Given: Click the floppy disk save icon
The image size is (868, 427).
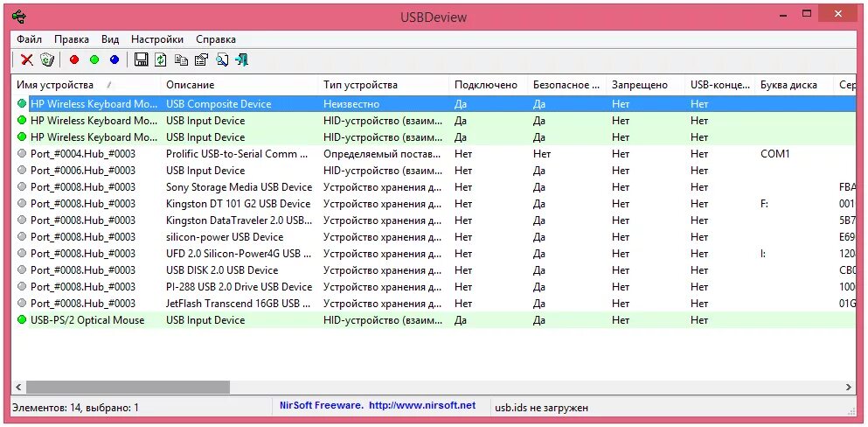Looking at the screenshot, I should (x=141, y=59).
